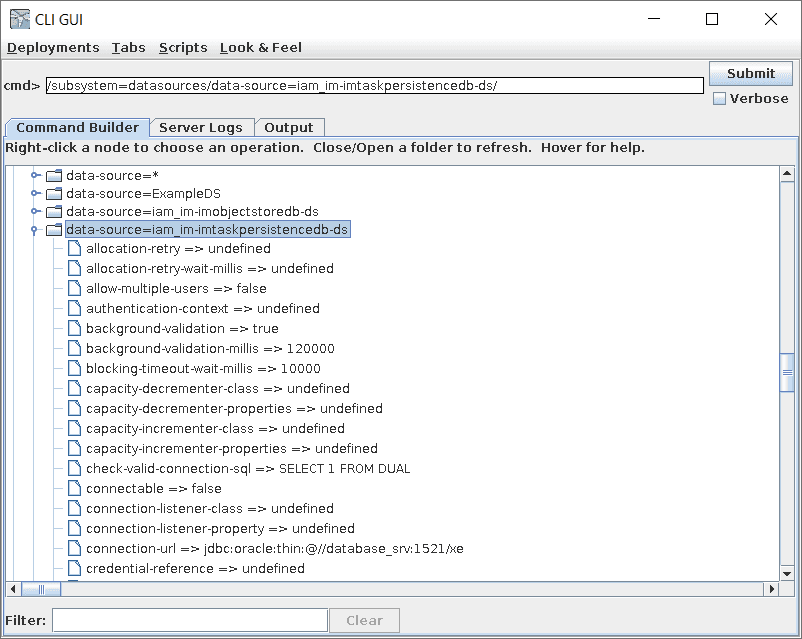The height and width of the screenshot is (639, 802).
Task: Click the folder icon next to data-source=*
Action: [54, 175]
